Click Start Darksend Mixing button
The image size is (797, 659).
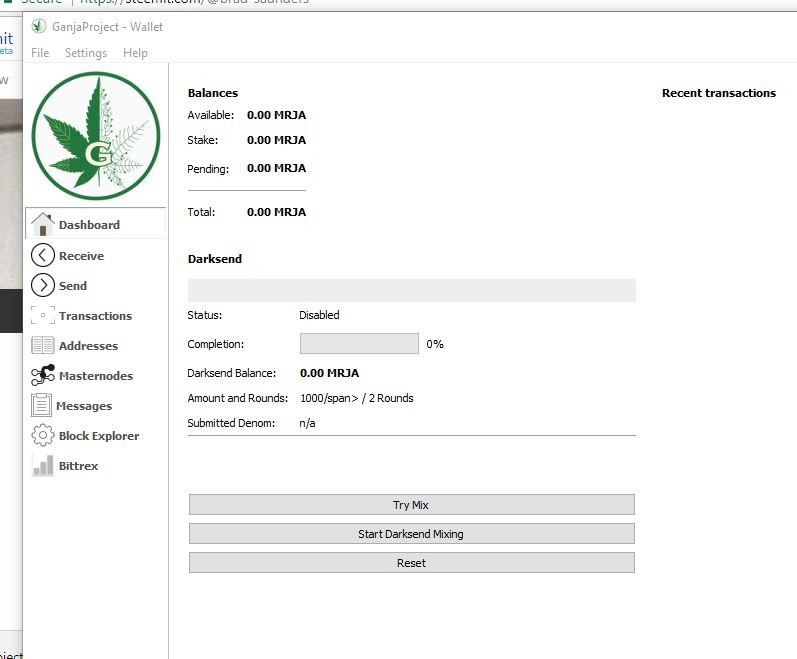pyautogui.click(x=412, y=534)
